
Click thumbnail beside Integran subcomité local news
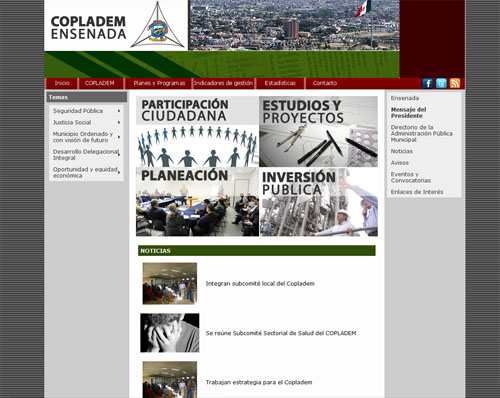pos(170,283)
